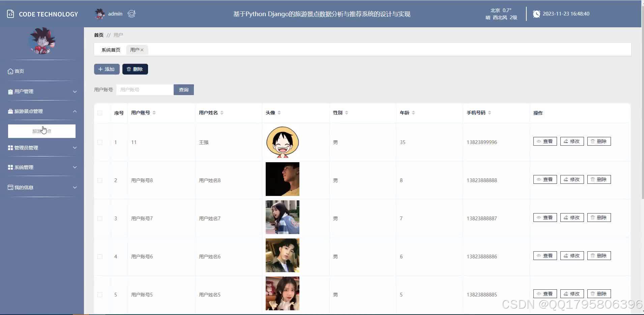Click 查看 for 用户账号7
Screen dimensions: 644x315
[545, 218]
